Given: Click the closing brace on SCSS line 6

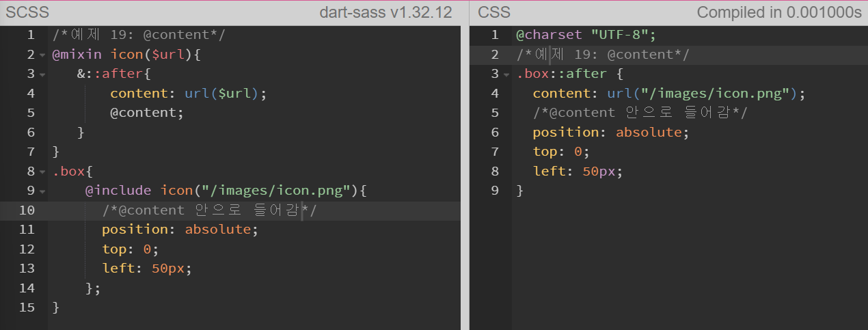Looking at the screenshot, I should click(81, 133).
